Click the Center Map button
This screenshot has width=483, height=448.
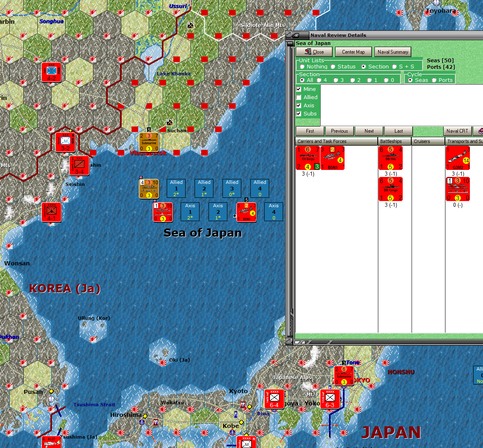353,52
